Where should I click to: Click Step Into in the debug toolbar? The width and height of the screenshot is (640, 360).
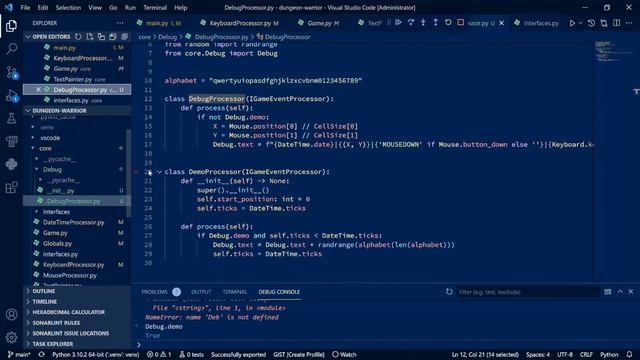pyautogui.click(x=423, y=22)
